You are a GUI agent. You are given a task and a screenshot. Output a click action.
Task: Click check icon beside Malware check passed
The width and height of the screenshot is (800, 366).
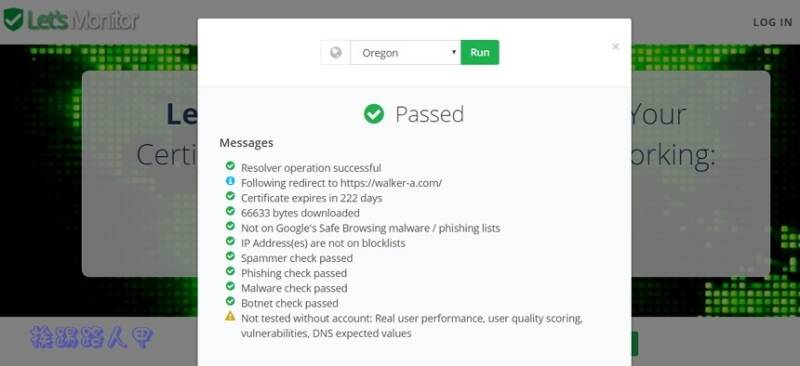[x=230, y=286]
